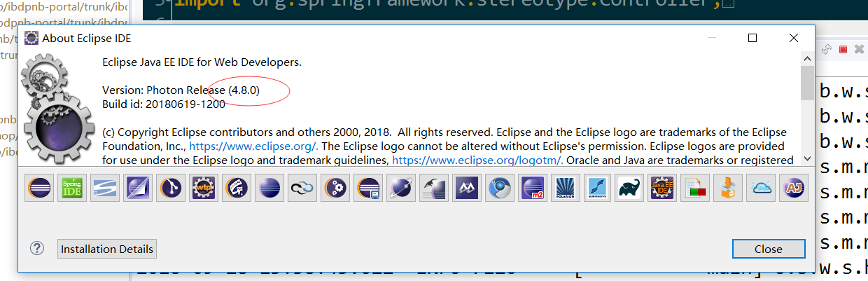Click the "Version: Photon Release" text
Screen dimensions: 868x281
pos(164,90)
